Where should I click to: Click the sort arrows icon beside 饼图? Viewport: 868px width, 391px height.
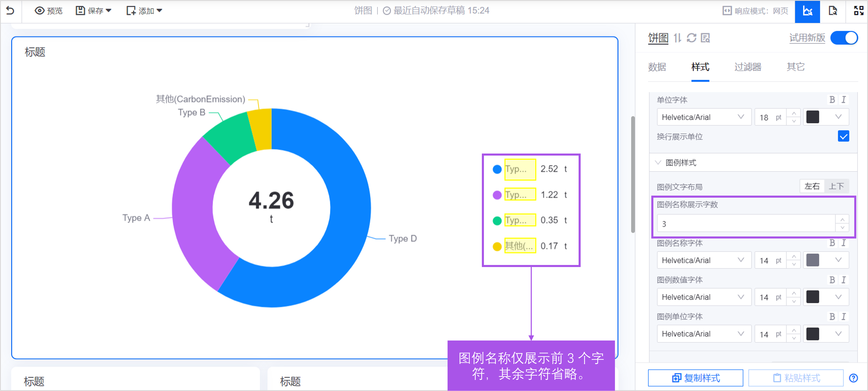(x=677, y=38)
